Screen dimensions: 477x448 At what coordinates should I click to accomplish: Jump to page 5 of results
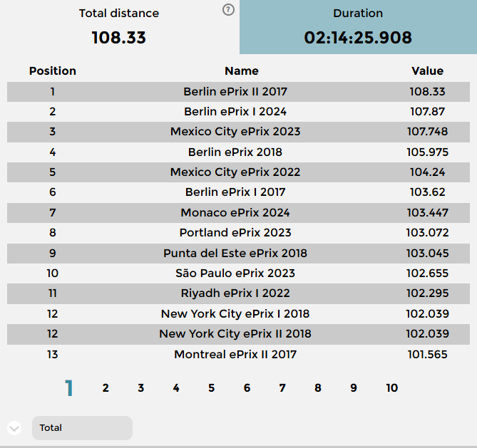[x=212, y=388]
